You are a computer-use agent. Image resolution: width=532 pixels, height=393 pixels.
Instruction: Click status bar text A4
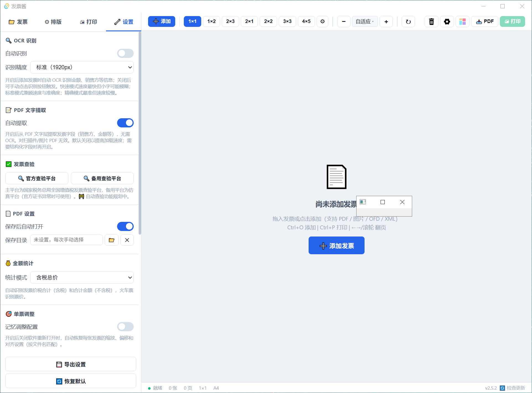pos(216,388)
